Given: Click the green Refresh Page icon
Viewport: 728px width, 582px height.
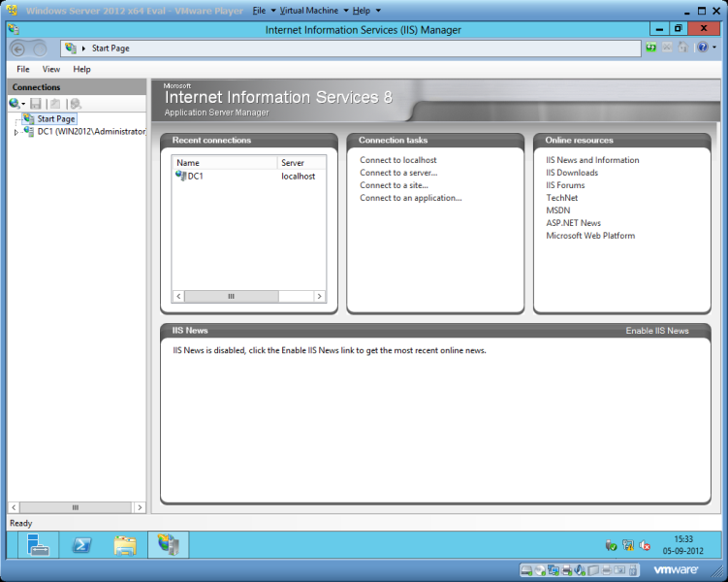Looking at the screenshot, I should pos(651,48).
